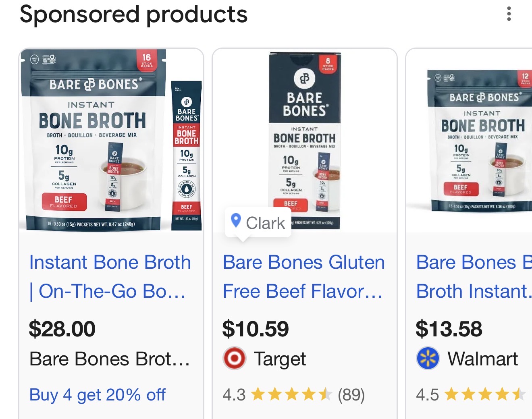The width and height of the screenshot is (532, 419).
Task: Click the $13.58 Walmart price
Action: 449,329
